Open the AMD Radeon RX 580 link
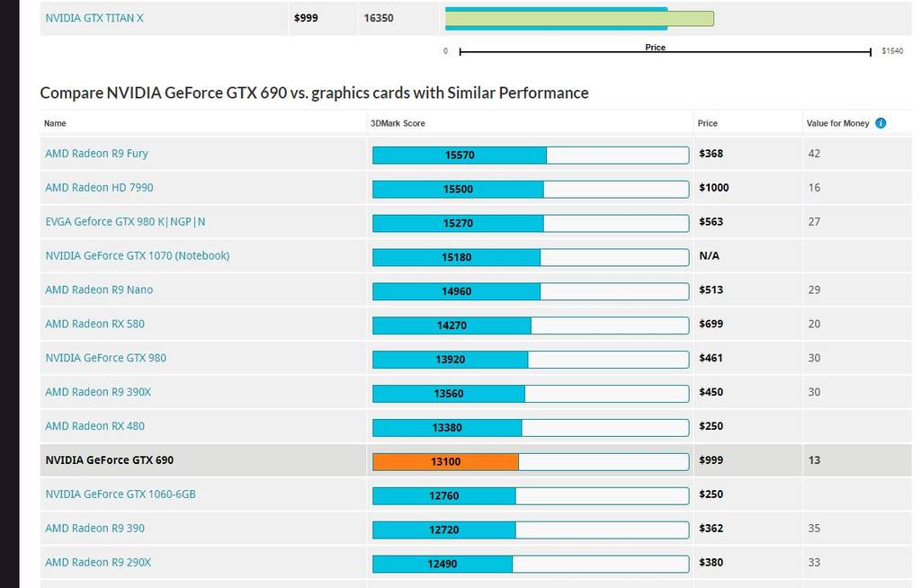 (x=95, y=324)
